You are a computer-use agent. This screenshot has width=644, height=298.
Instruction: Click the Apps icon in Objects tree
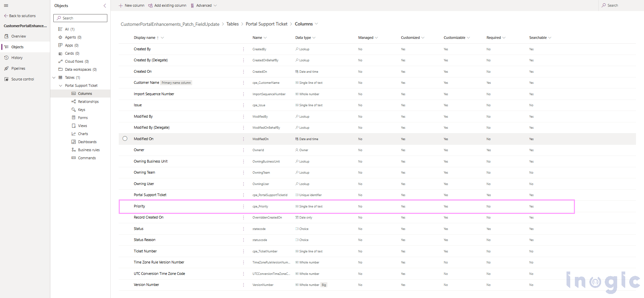(60, 45)
